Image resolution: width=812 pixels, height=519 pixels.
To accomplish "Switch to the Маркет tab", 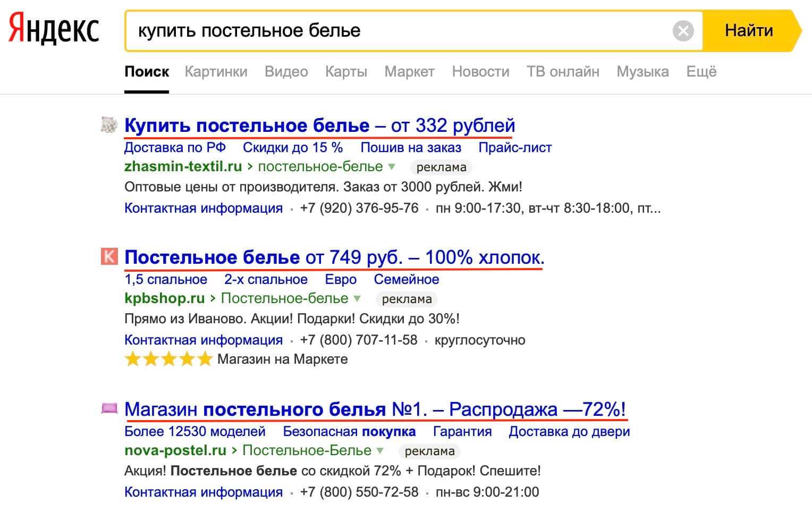I will (409, 72).
